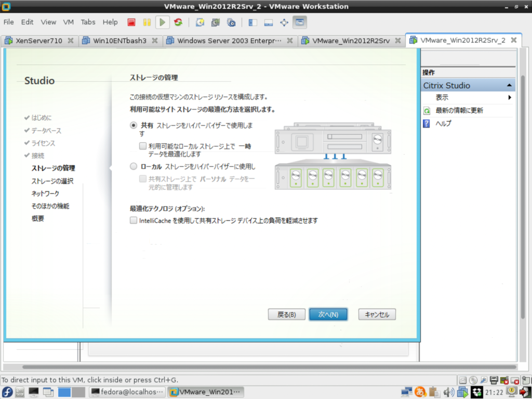Click the first blue workspace switcher box

point(64,392)
